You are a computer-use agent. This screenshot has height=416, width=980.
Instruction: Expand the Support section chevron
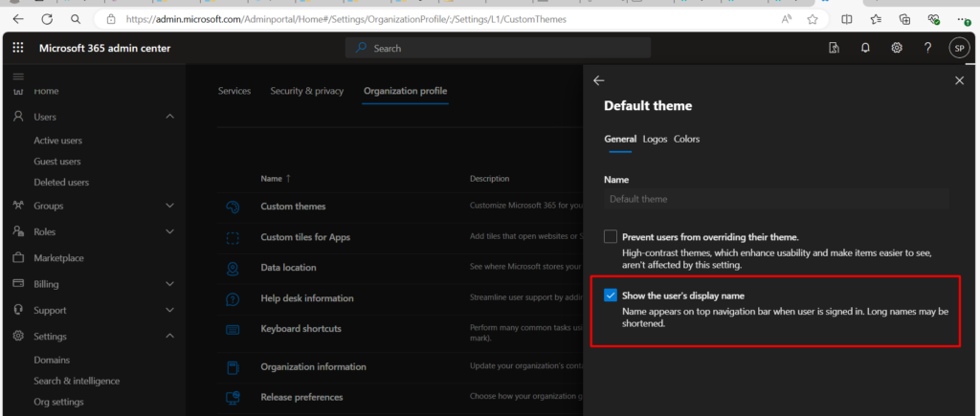[169, 310]
